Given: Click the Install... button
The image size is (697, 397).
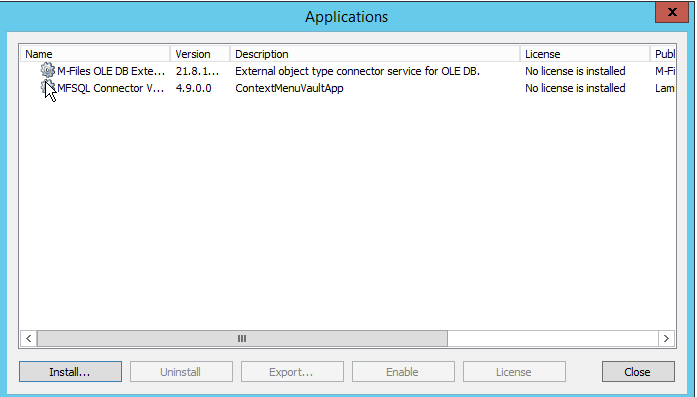Looking at the screenshot, I should point(70,372).
